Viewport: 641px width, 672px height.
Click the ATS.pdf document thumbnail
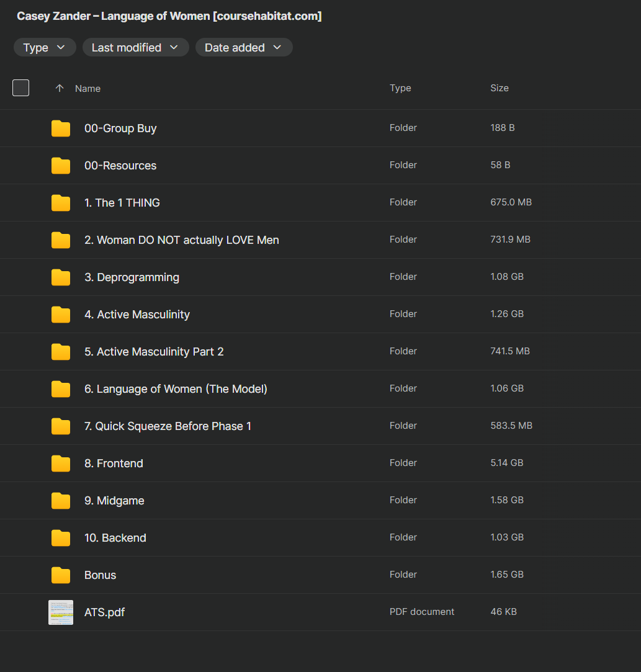tap(61, 612)
